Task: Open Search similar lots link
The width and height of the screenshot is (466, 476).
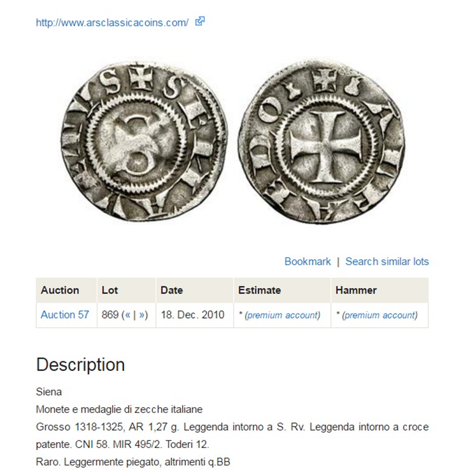Action: [x=387, y=261]
